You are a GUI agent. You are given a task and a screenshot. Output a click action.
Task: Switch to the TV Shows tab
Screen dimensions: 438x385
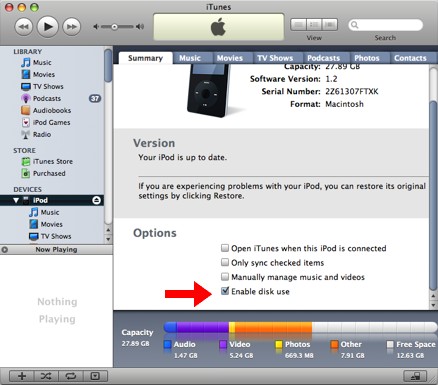[x=275, y=58]
